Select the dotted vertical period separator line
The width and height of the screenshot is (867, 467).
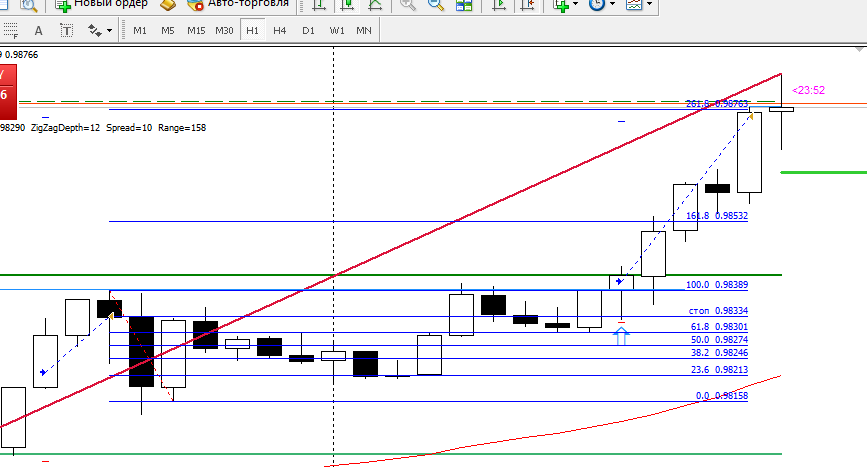click(x=333, y=257)
